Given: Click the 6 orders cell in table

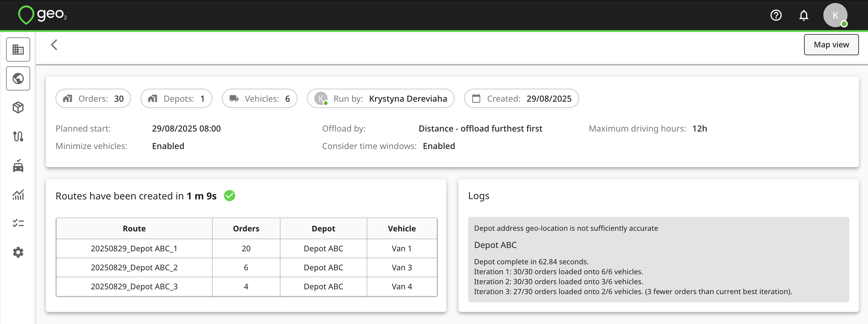Looking at the screenshot, I should point(246,267).
